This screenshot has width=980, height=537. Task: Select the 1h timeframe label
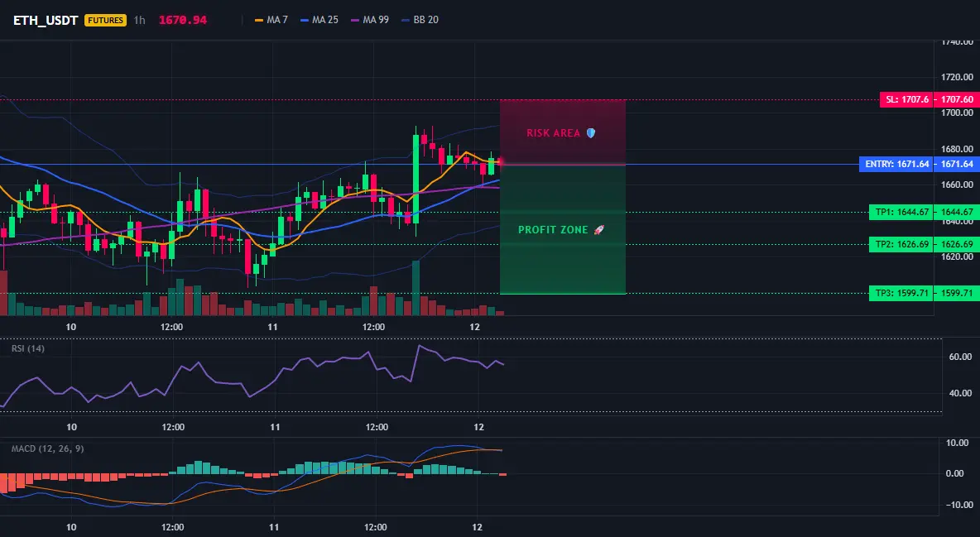[x=139, y=20]
